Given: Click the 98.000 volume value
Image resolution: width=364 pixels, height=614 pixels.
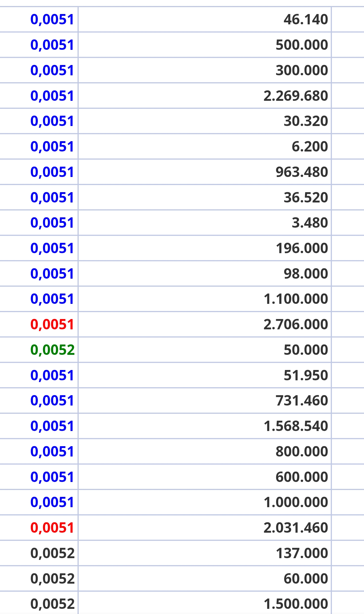Looking at the screenshot, I should (x=306, y=273).
